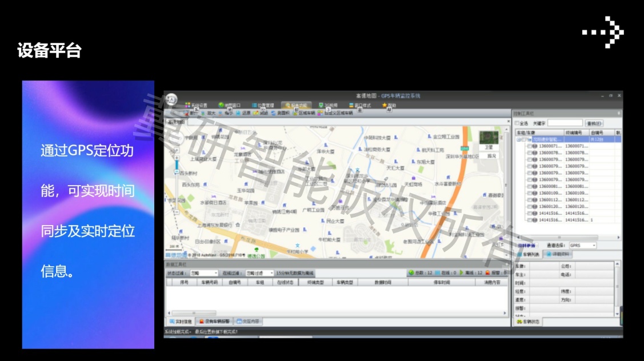The height and width of the screenshot is (361, 644).
Task: Open the 在线过滤 dropdown
Action: (259, 273)
